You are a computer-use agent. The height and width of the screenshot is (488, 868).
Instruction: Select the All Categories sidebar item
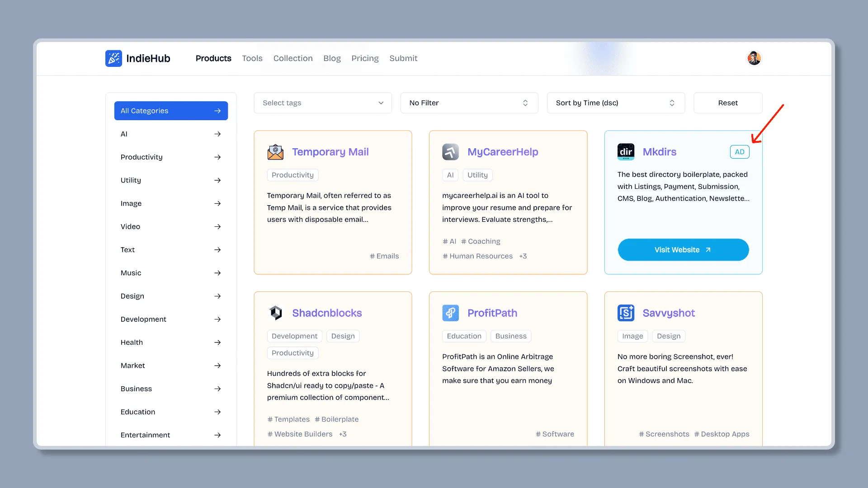point(170,111)
